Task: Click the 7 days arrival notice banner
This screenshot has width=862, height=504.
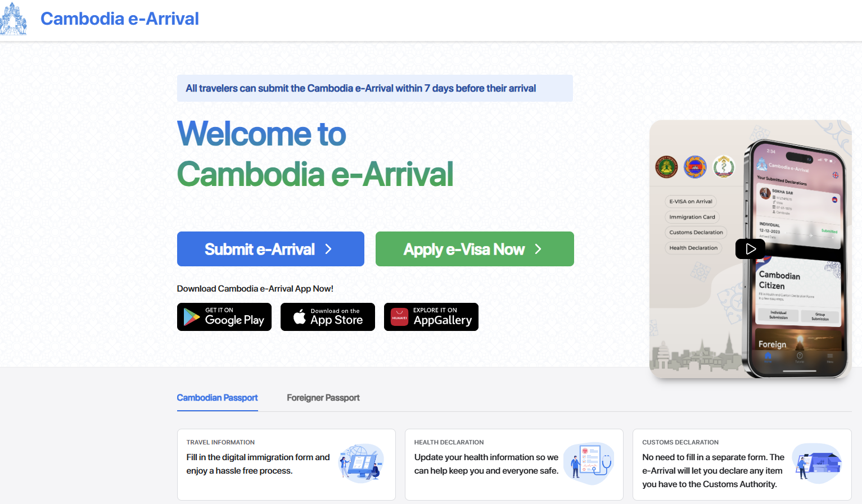Action: pyautogui.click(x=374, y=88)
